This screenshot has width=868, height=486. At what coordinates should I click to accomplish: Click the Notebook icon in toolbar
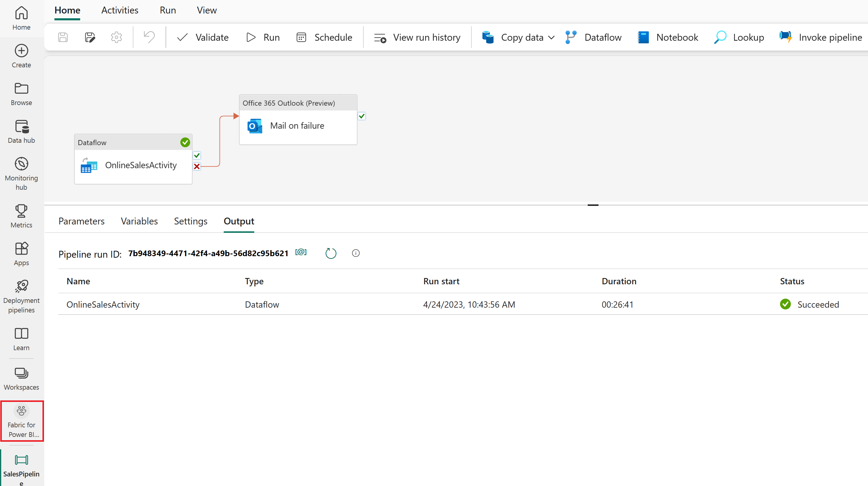click(x=644, y=37)
